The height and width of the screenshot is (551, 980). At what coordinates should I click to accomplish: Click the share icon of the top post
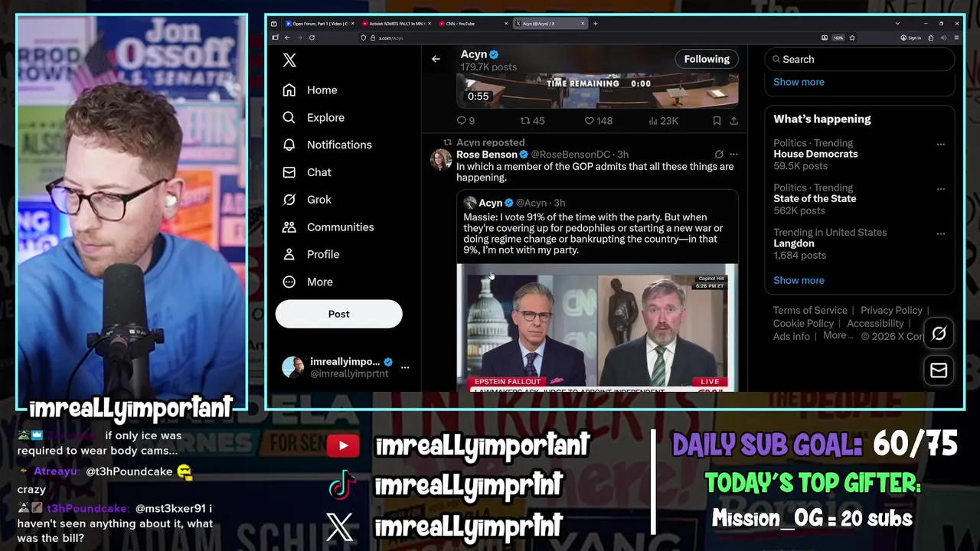click(733, 121)
